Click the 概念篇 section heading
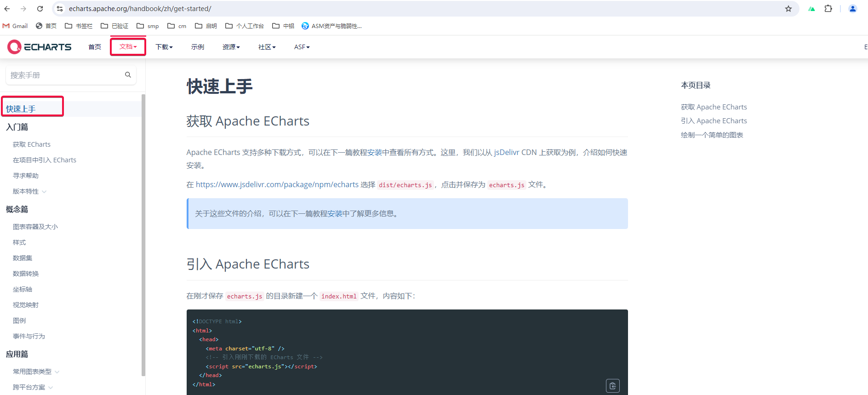This screenshot has width=868, height=395. pyautogui.click(x=17, y=209)
